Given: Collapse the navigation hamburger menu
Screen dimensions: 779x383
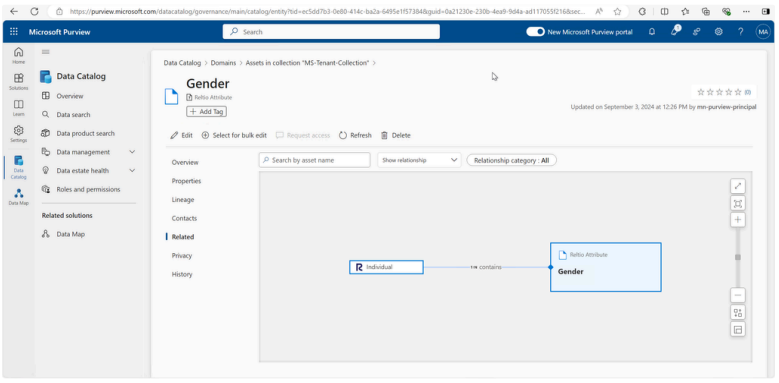Looking at the screenshot, I should coord(46,52).
